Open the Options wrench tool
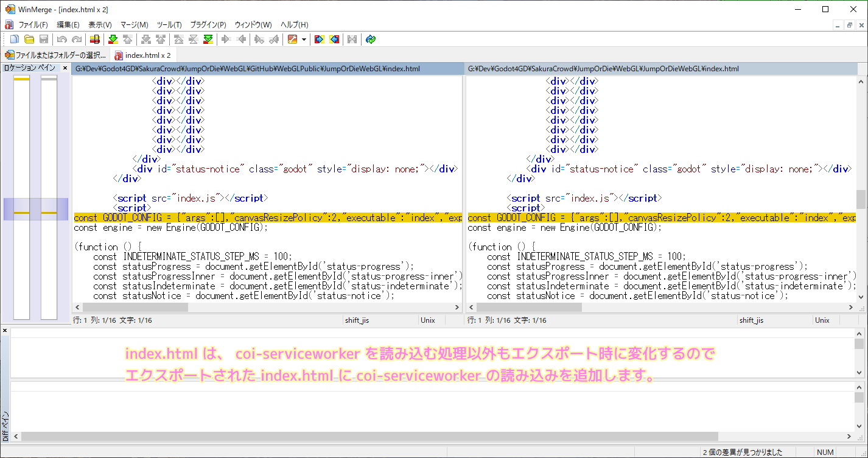Viewport: 868px width, 458px height. pyautogui.click(x=292, y=40)
